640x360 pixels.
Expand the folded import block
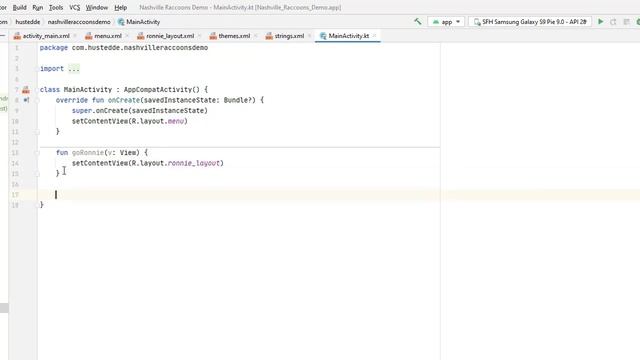pyautogui.click(x=74, y=69)
